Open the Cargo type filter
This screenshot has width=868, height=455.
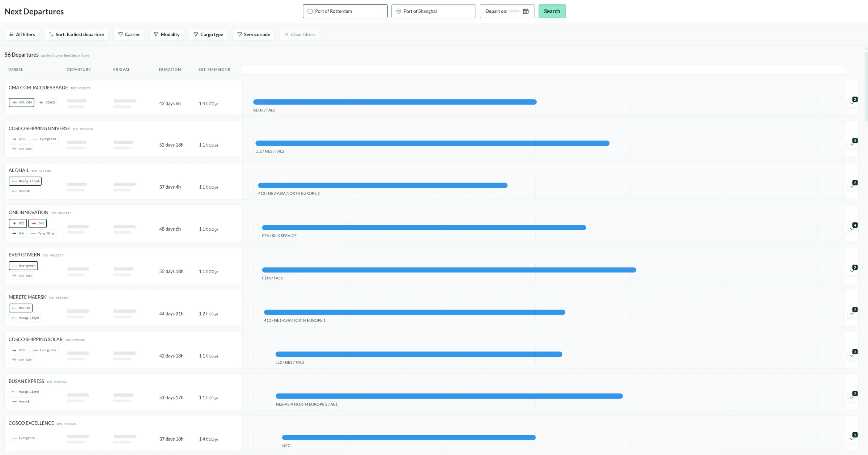(208, 34)
